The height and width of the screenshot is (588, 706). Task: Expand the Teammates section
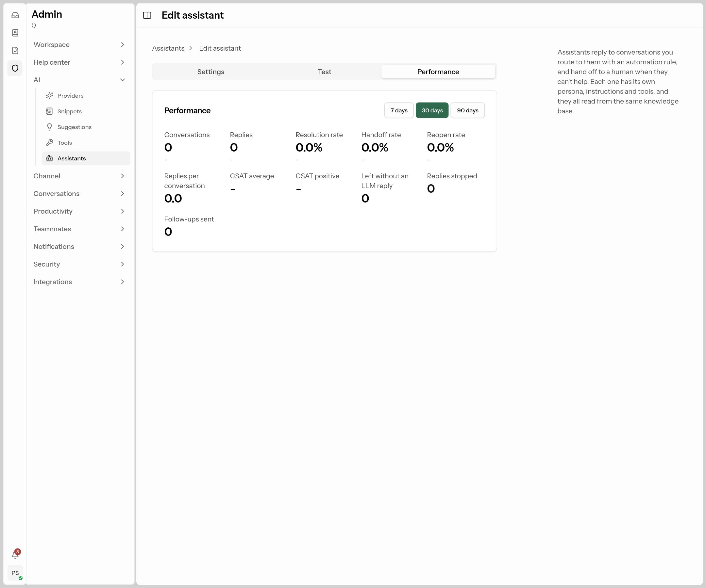[80, 229]
